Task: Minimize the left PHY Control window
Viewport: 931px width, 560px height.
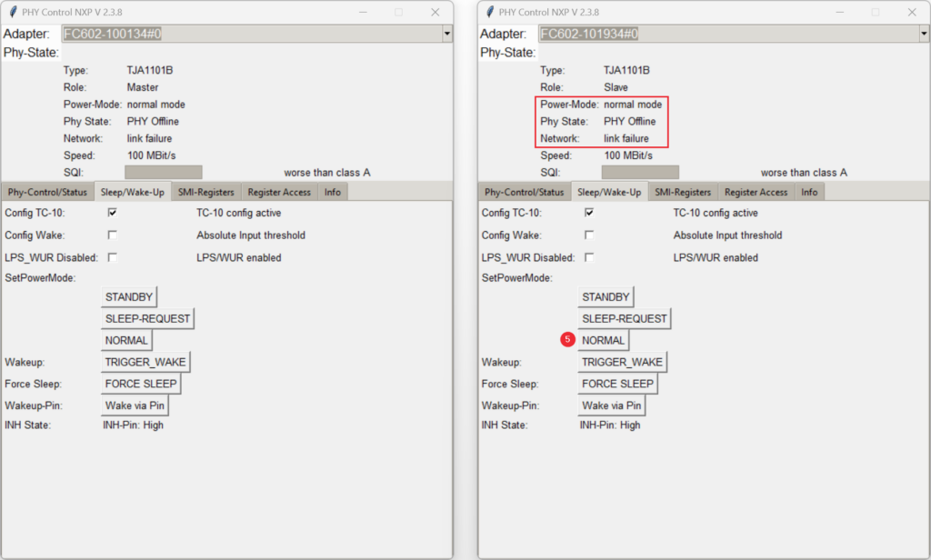Action: (x=363, y=12)
